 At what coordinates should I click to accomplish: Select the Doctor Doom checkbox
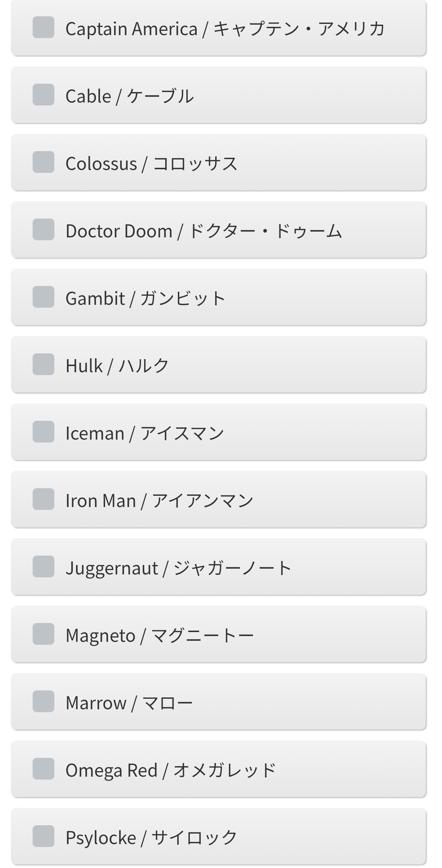point(43,230)
